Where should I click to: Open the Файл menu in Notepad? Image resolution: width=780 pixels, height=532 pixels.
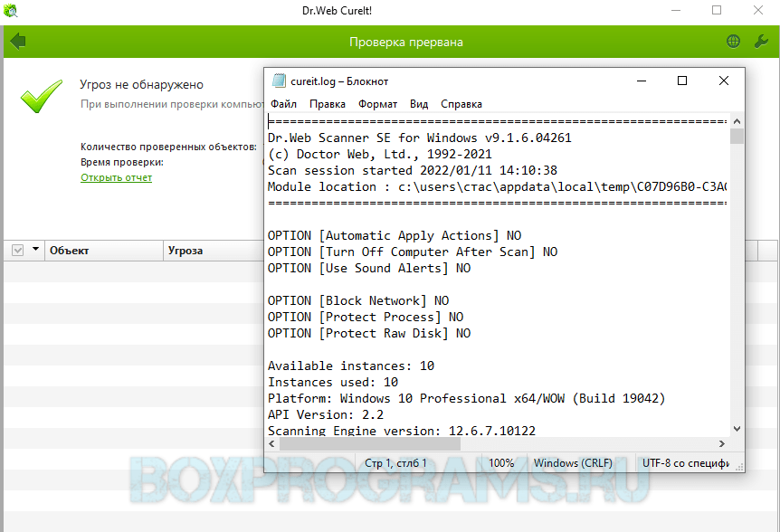tap(283, 104)
